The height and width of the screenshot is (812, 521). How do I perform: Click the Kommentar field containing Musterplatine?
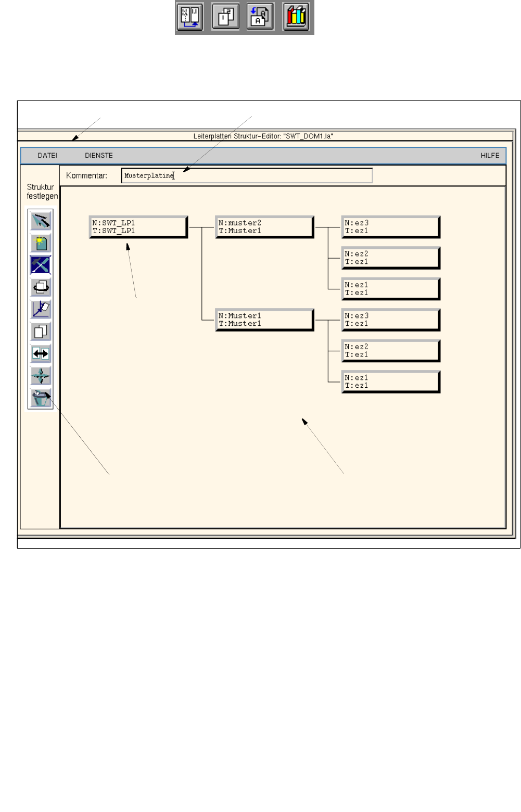point(247,175)
